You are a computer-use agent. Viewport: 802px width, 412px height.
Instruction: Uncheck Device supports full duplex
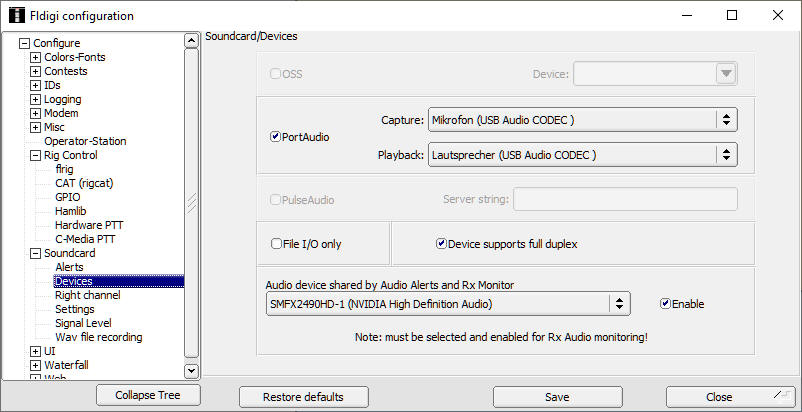point(441,243)
